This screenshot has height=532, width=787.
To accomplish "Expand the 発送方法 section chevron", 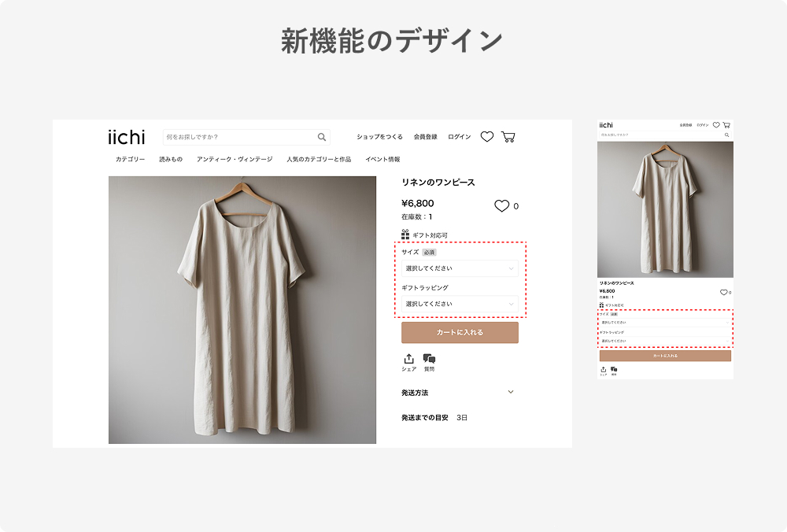I will [x=510, y=391].
